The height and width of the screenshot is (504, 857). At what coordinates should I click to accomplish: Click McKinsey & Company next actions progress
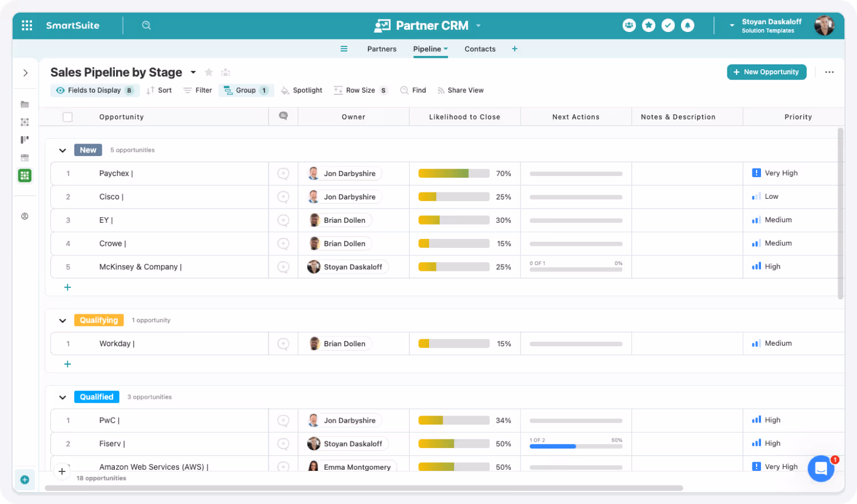576,269
